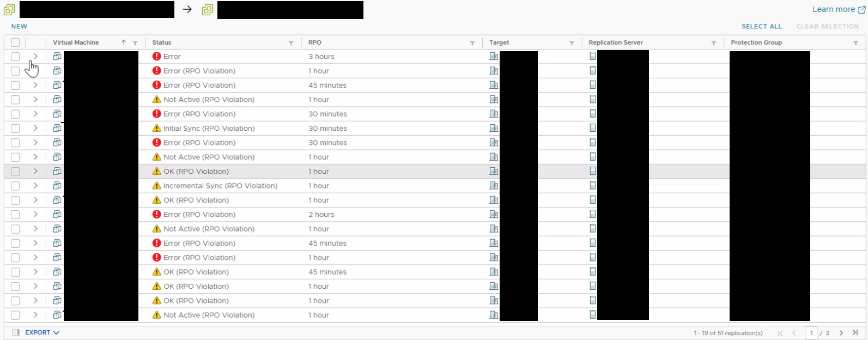The width and height of the screenshot is (868, 340).
Task: Click the 'Initial Sync (RPO Violation)' status text
Action: [x=209, y=129]
